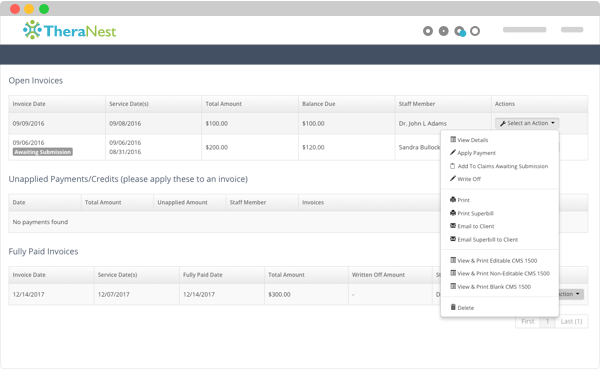Click the Delete trash icon
The width and height of the screenshot is (600, 370).
453,307
